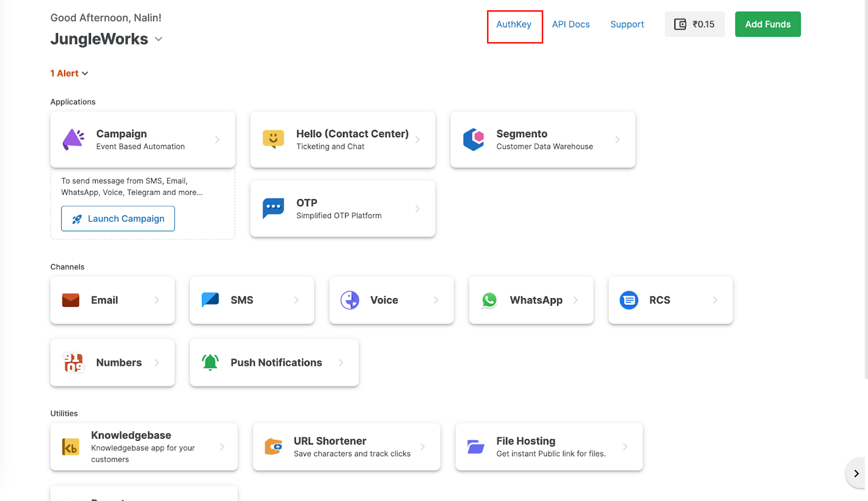Click the chevron on File Hosting card
This screenshot has width=868, height=501.
pos(625,447)
